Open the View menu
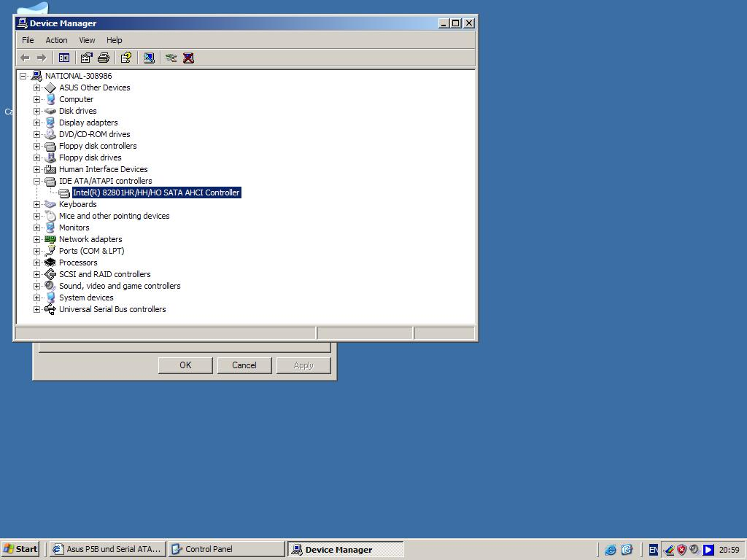747x560 pixels. [x=87, y=40]
